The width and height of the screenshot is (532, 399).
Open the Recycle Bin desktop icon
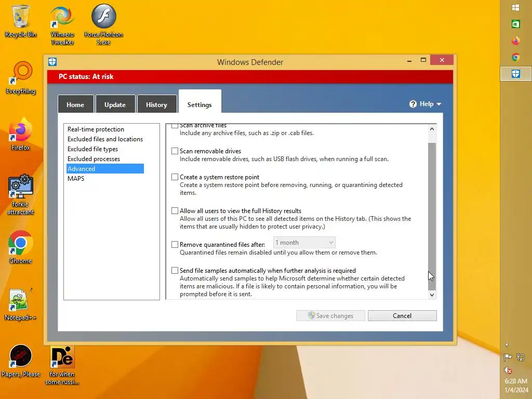(x=20, y=21)
